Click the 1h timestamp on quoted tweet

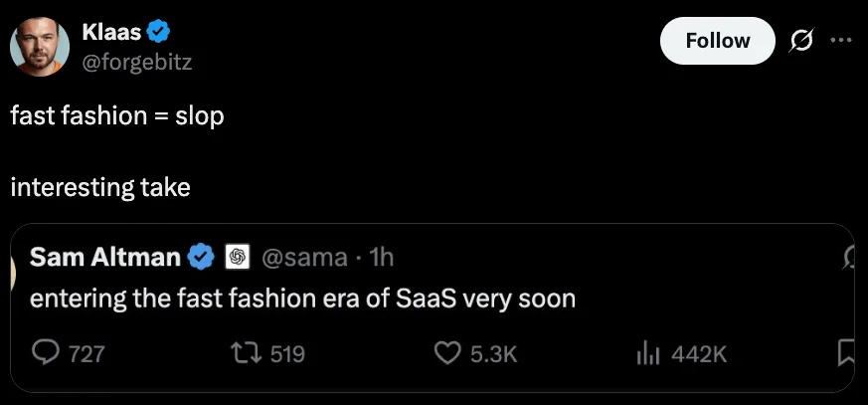[x=382, y=258]
